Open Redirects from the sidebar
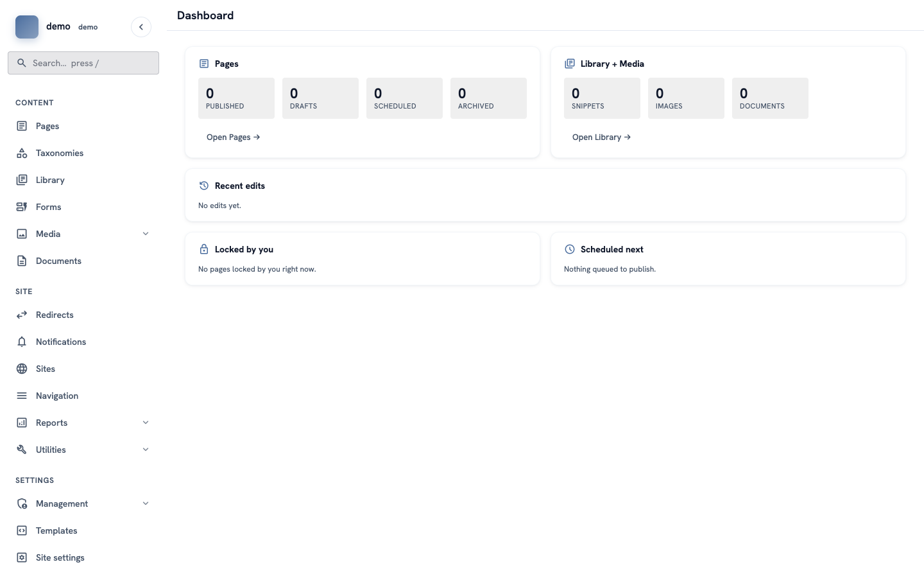Viewport: 924px width, 578px height. point(83,315)
